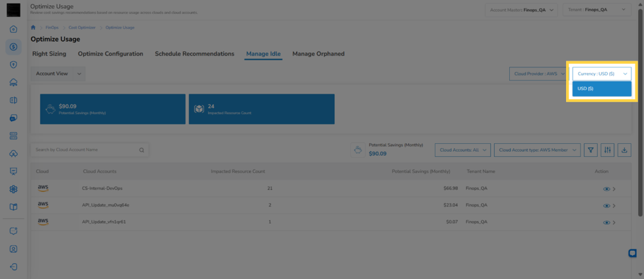
Task: Open the chat support bubble icon
Action: pos(633,253)
